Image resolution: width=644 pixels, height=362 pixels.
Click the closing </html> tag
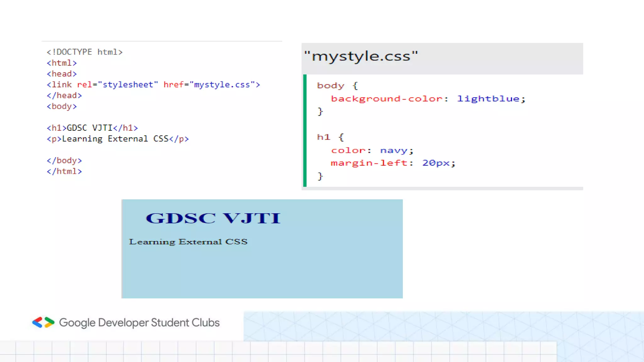pyautogui.click(x=64, y=172)
